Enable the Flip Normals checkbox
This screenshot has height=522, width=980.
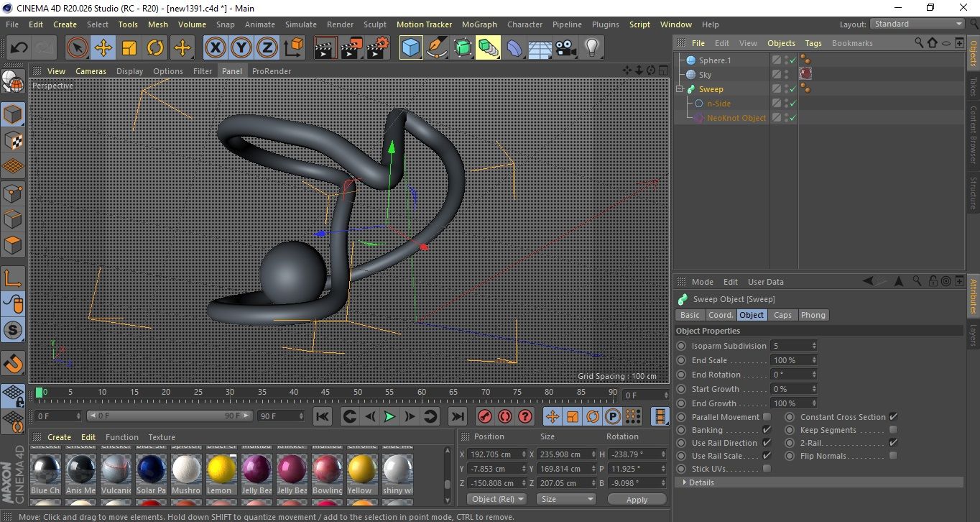point(893,456)
